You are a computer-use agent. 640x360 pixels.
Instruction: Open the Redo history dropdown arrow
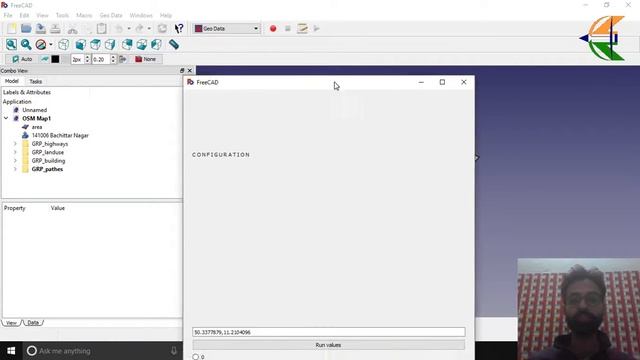[x=149, y=29]
